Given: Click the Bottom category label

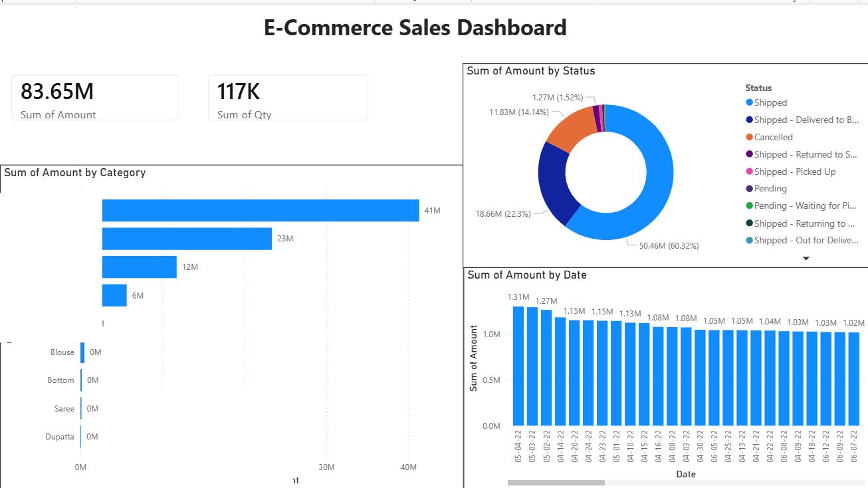Looking at the screenshot, I should click(61, 380).
